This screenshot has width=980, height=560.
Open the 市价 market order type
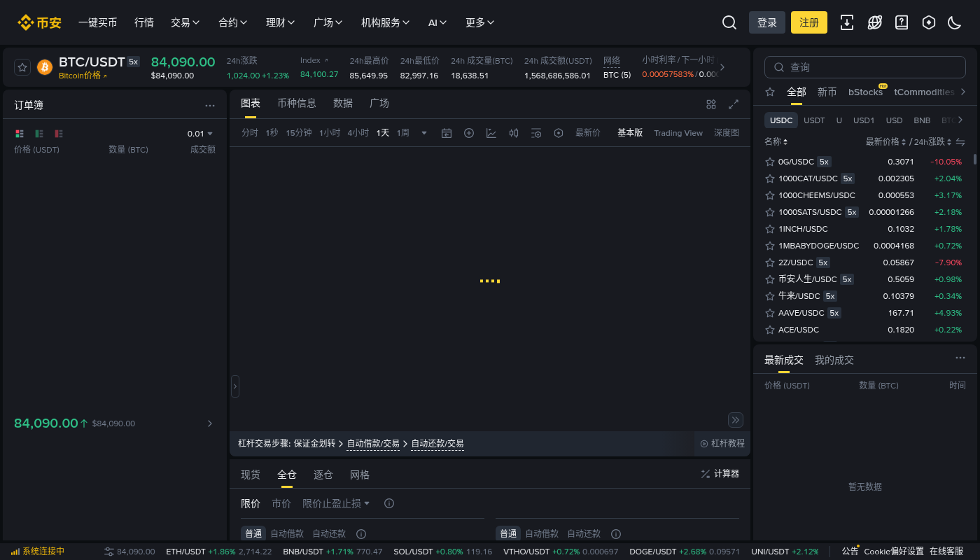[281, 503]
